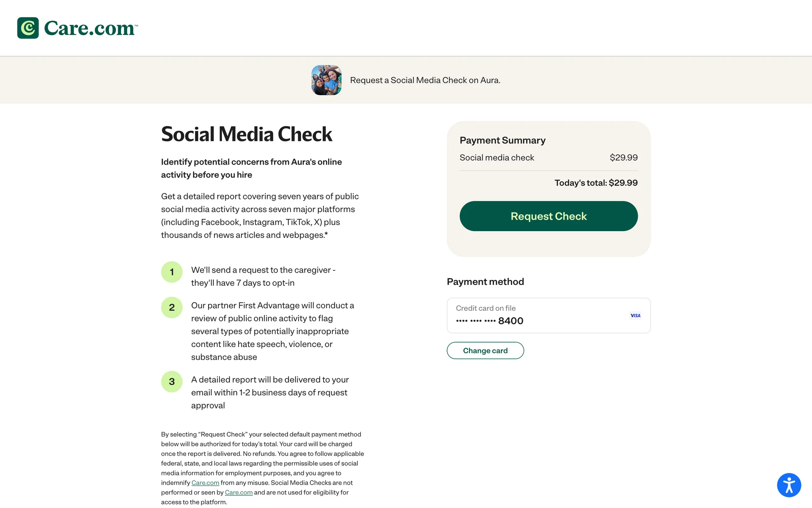
Task: Click the step 3 number circle
Action: [x=172, y=381]
